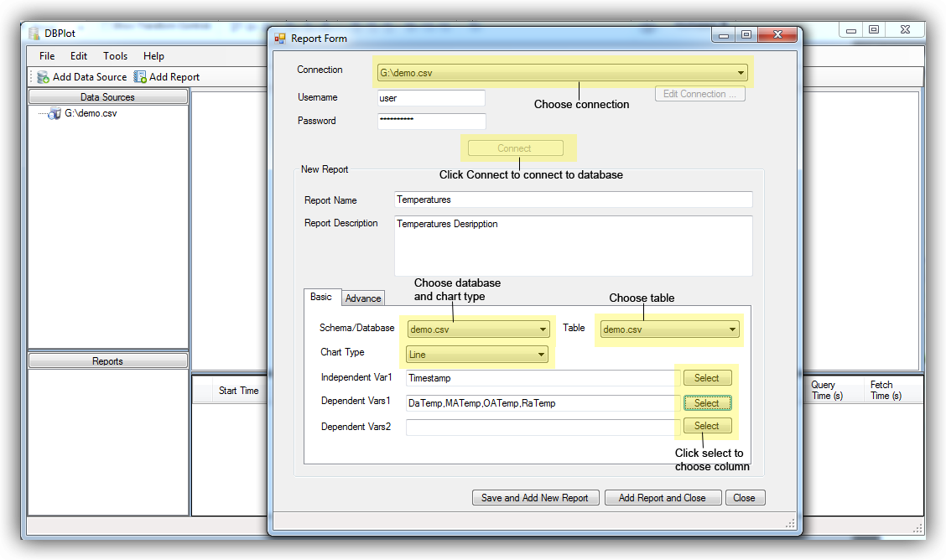Open the File menu
This screenshot has width=946, height=560.
[x=47, y=56]
